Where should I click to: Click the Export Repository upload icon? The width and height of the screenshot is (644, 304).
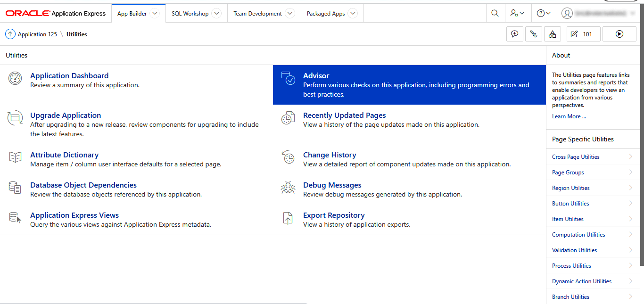click(x=288, y=218)
